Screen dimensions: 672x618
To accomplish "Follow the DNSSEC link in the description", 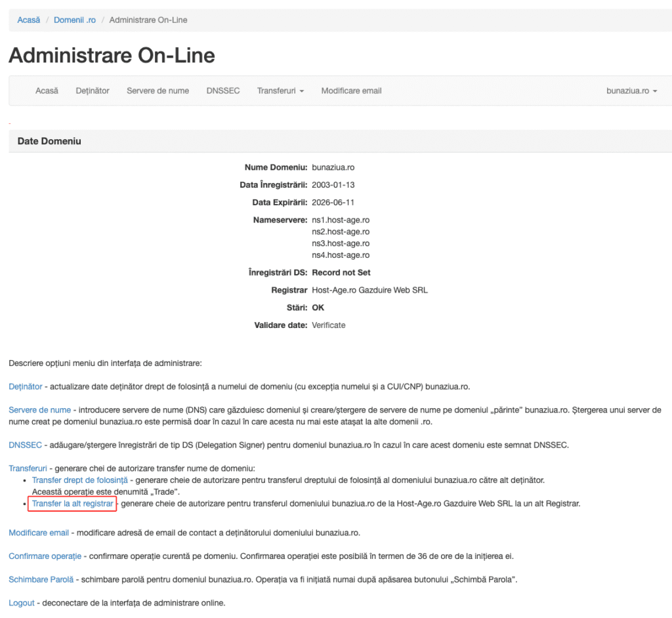I will pyautogui.click(x=26, y=445).
